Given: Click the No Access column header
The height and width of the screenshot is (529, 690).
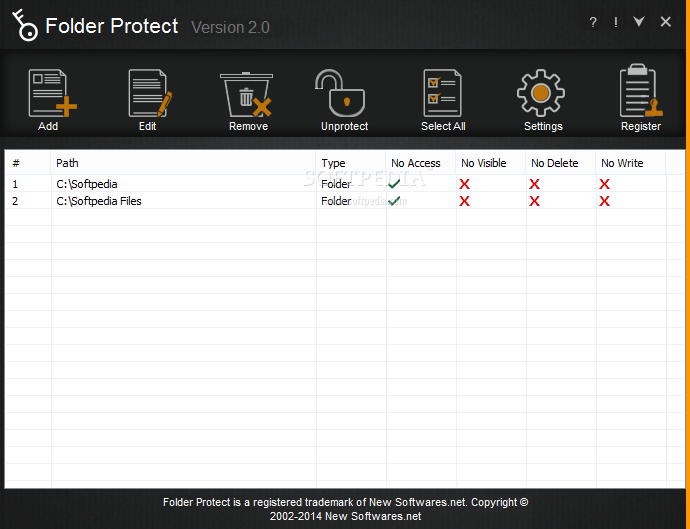Looking at the screenshot, I should tap(421, 163).
